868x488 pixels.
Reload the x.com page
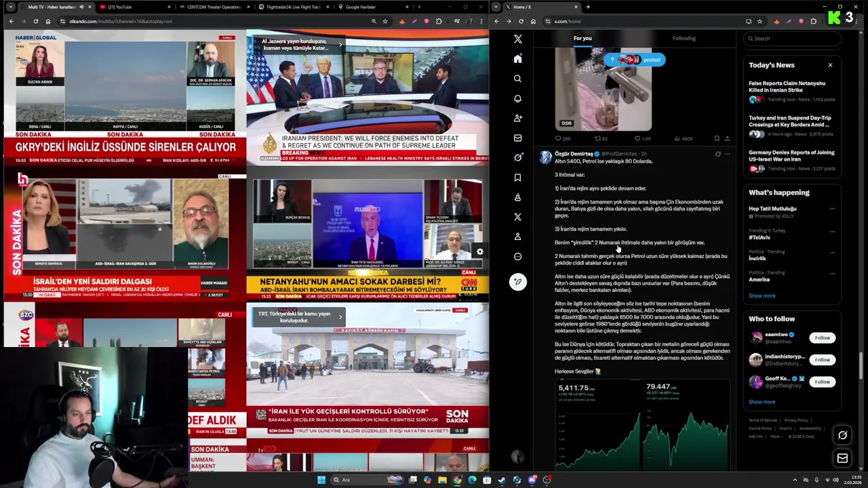(x=521, y=21)
